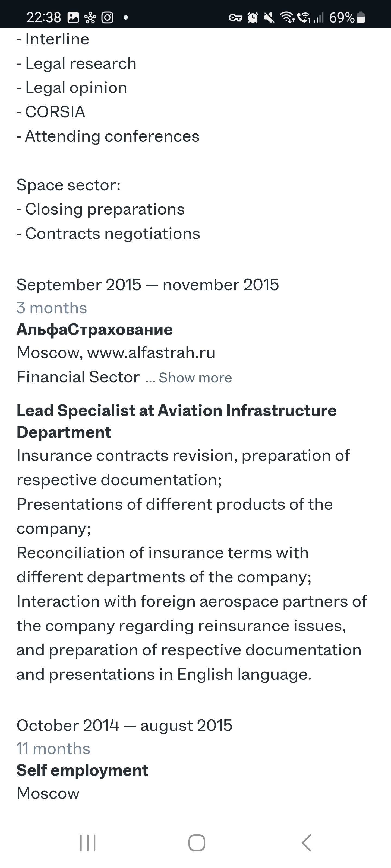Open recent apps navigation button
391x868 pixels.
(88, 843)
